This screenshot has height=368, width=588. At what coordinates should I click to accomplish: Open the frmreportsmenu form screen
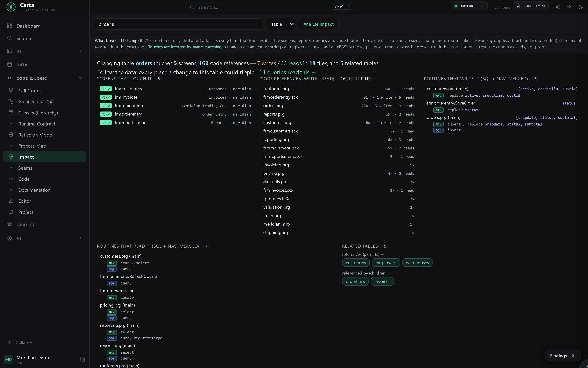(x=175, y=123)
